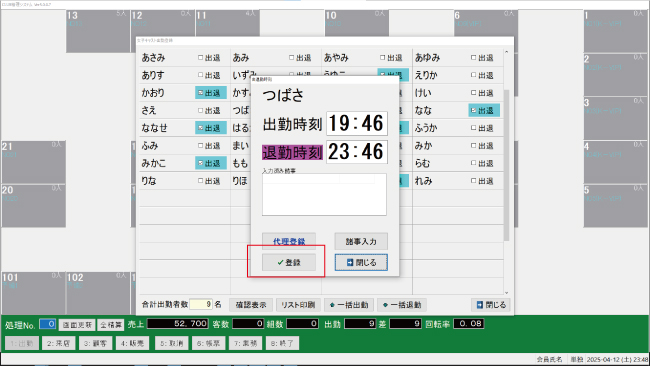Click the 入力済み諸事 text box
650x366 pixels.
click(x=324, y=194)
